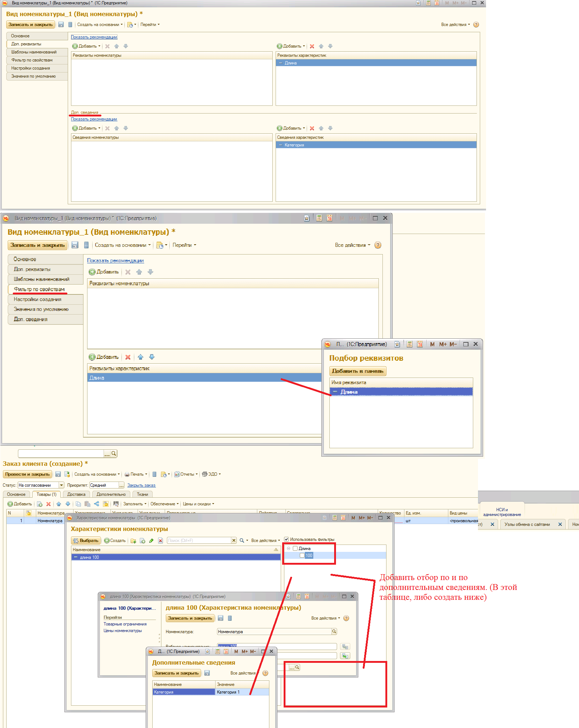Switch to the Доставка tab

point(76,494)
